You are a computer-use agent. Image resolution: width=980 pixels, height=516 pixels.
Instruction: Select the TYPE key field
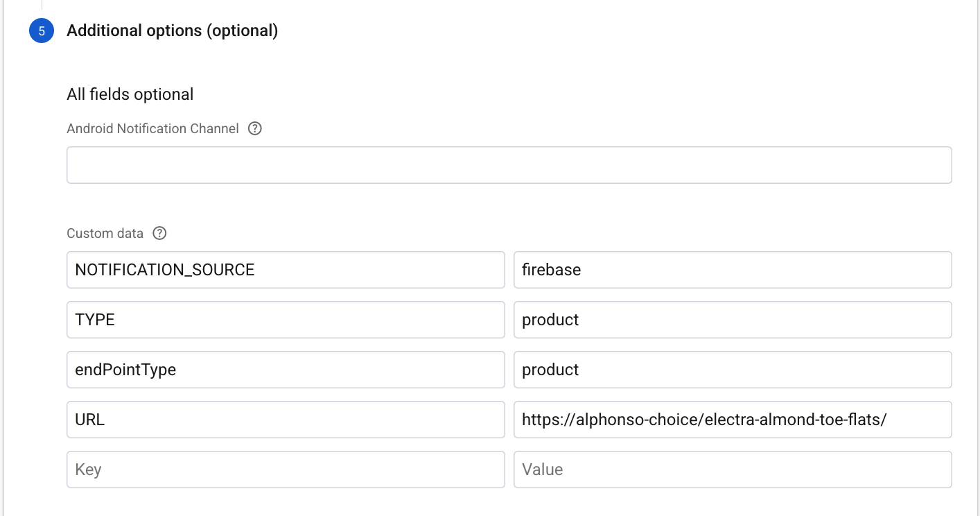pos(286,320)
